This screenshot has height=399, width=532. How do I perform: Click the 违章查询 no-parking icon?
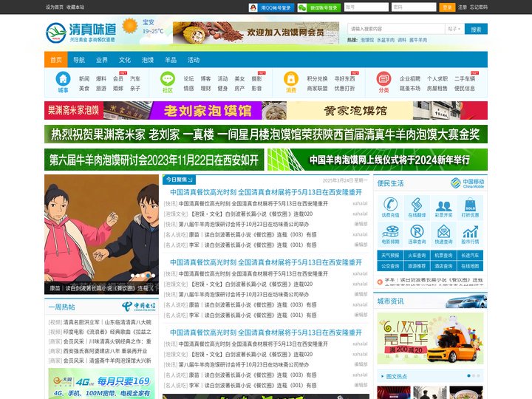[x=417, y=232]
